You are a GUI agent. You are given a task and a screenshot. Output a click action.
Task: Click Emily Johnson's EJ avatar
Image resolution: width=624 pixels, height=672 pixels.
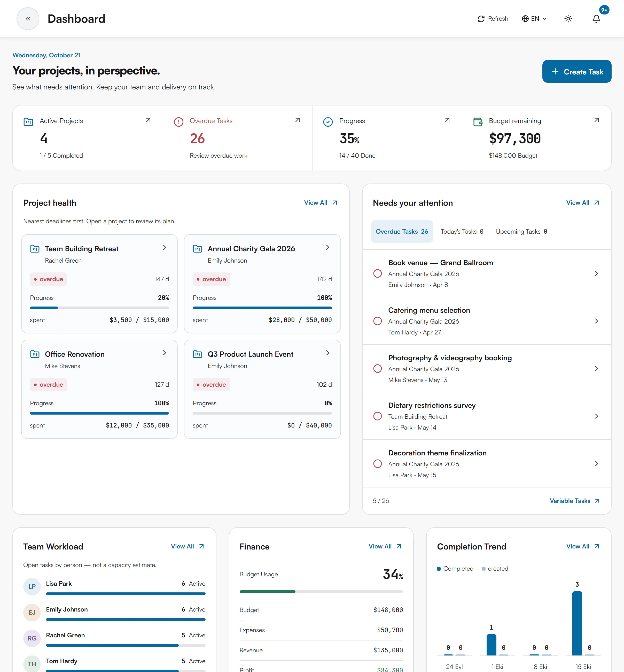coord(32,613)
